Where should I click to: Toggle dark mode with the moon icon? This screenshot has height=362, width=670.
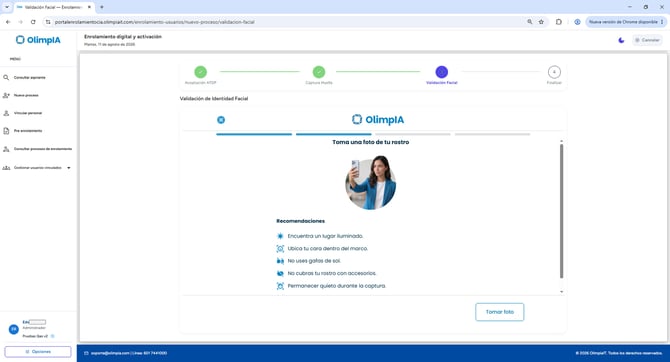(621, 40)
